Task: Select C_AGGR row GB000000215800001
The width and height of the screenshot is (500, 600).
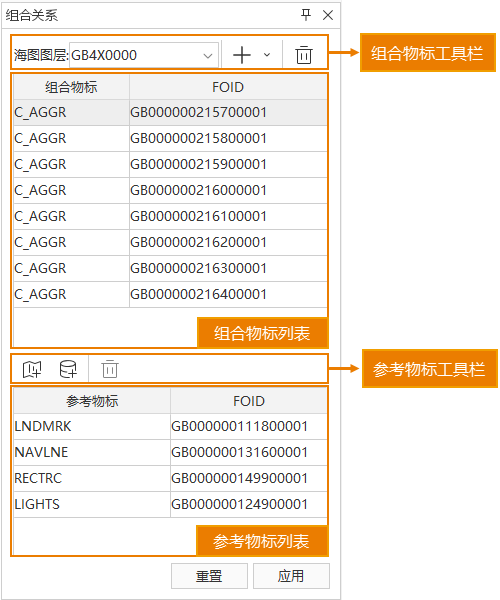Action: [x=170, y=138]
